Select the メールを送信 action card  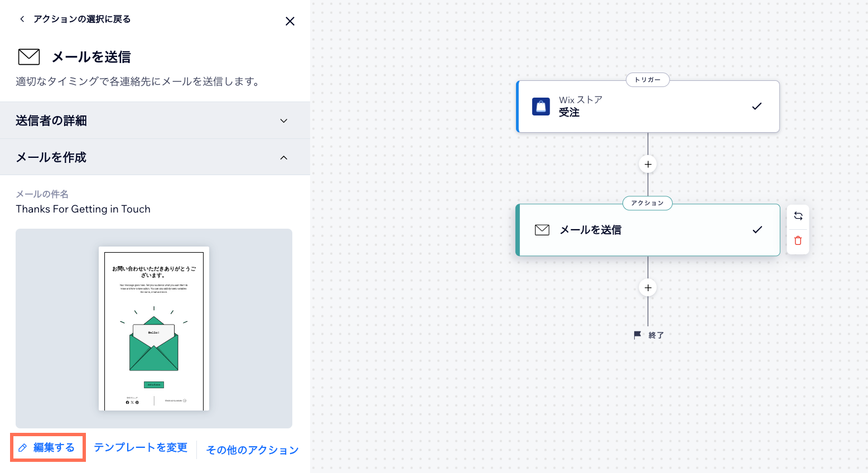[647, 230]
